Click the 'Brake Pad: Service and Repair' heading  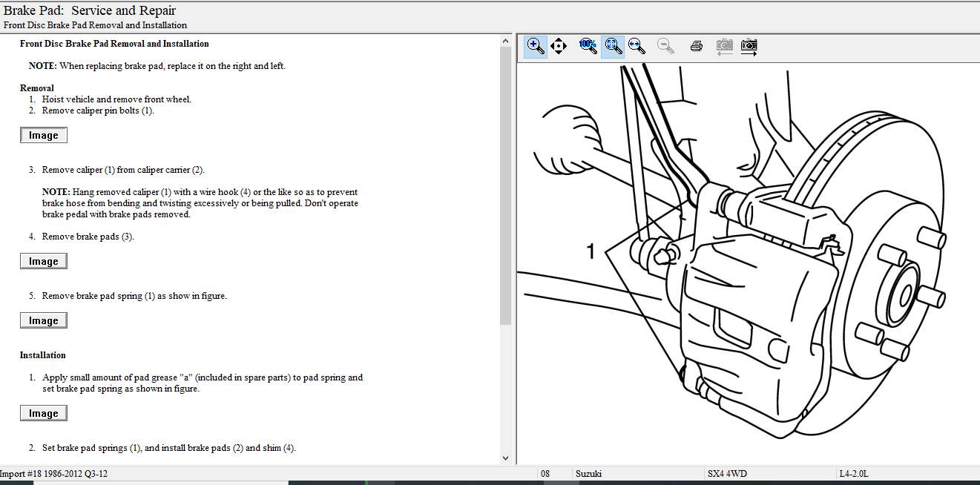tap(90, 10)
